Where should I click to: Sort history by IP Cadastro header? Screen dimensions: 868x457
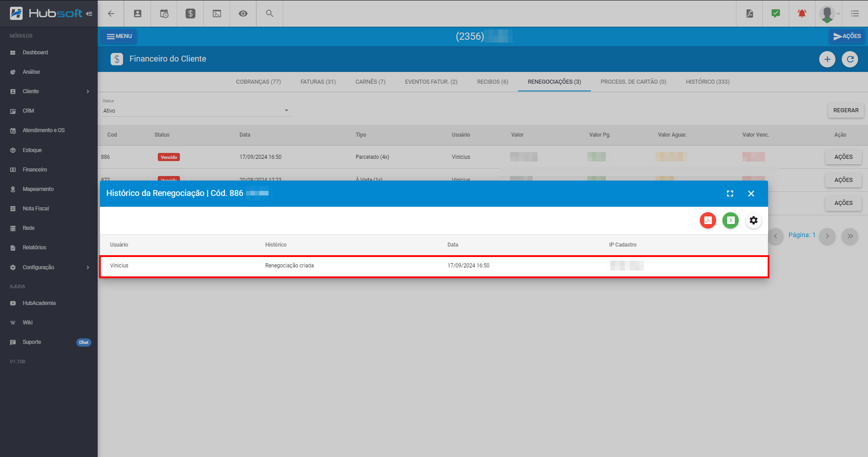click(623, 245)
